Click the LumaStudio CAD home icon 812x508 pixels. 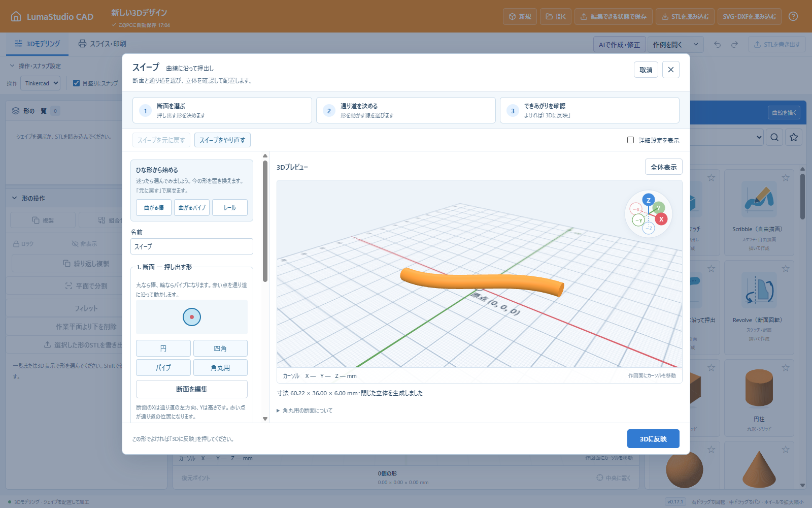(x=16, y=16)
